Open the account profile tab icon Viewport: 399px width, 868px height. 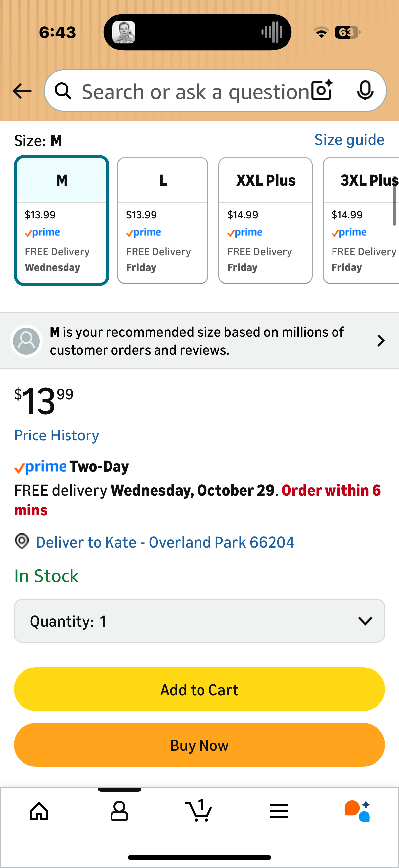tap(119, 811)
